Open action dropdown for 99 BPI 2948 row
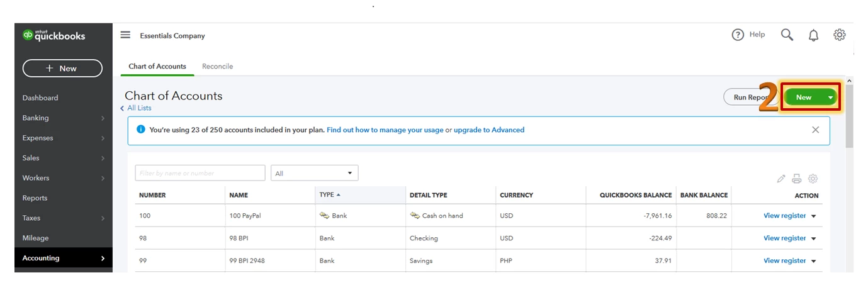This screenshot has height=302, width=868. tap(813, 261)
